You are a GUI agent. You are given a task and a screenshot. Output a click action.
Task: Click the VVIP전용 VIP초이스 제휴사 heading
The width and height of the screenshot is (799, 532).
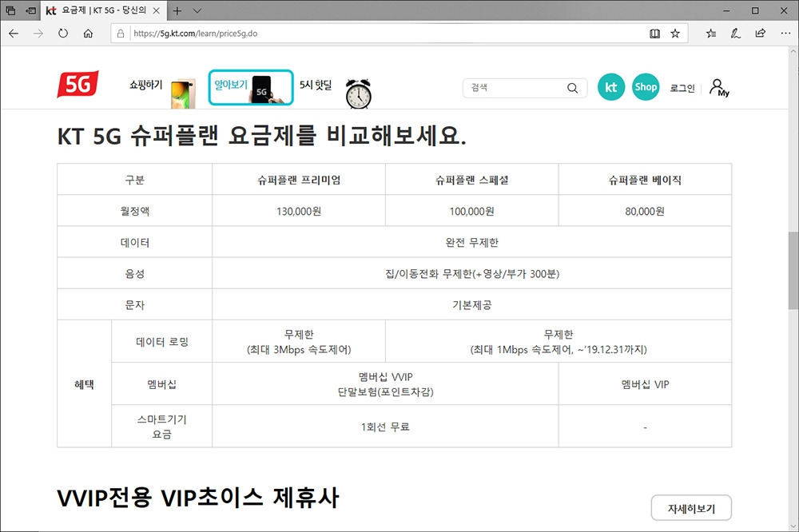[x=197, y=498]
